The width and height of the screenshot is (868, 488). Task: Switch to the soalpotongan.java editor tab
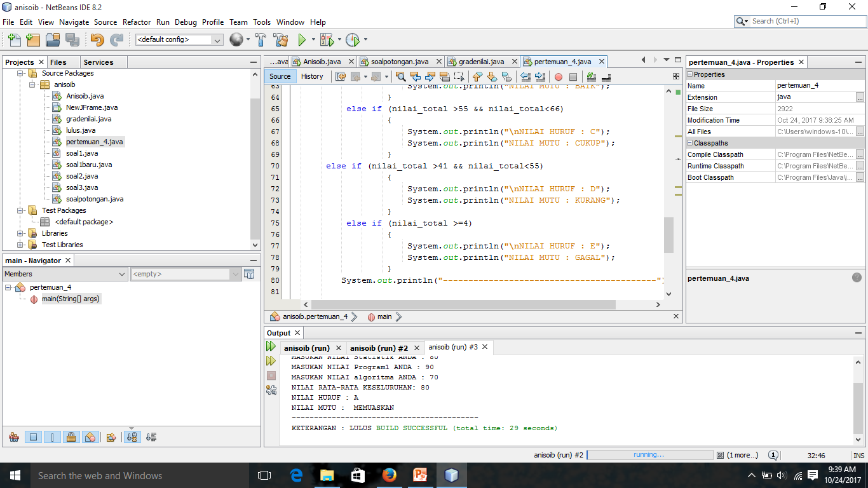tap(400, 62)
